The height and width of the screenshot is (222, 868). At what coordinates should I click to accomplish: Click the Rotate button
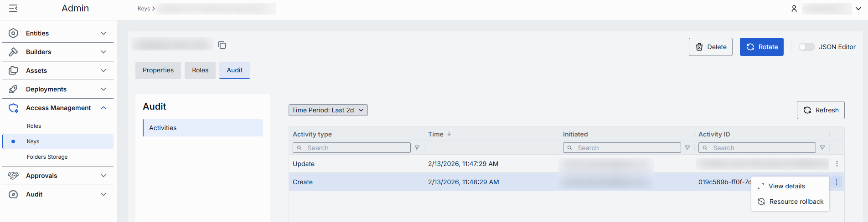(x=761, y=47)
